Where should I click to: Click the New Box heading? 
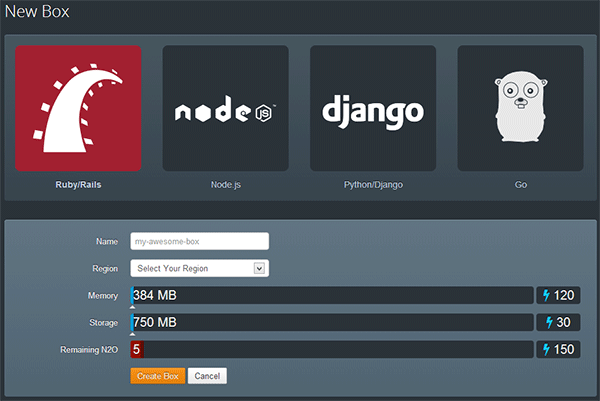(x=37, y=11)
